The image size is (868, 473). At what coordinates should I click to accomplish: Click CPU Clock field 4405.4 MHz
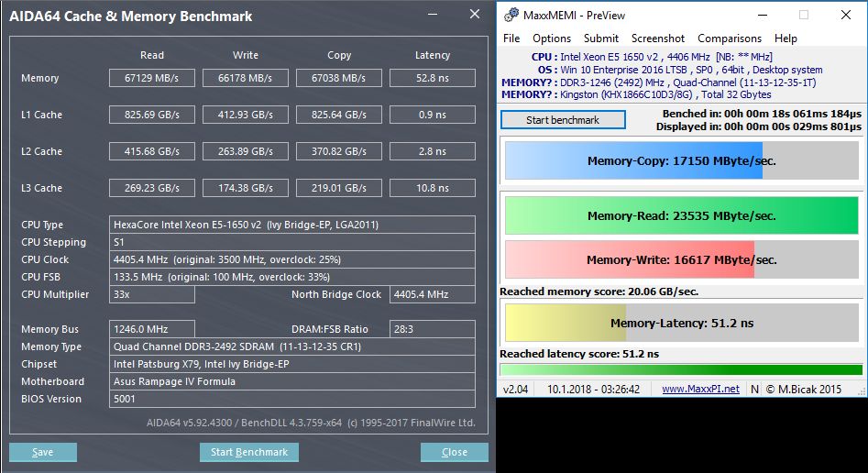click(292, 259)
